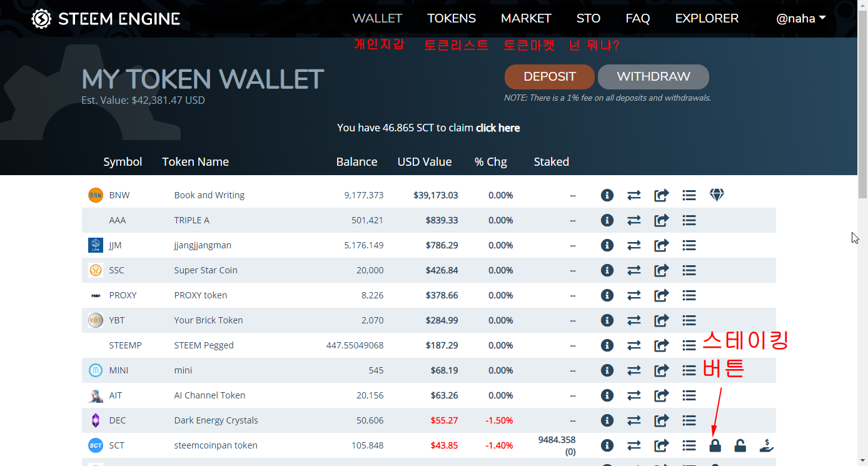
Task: Click the SCT stake lock icon
Action: 715,445
